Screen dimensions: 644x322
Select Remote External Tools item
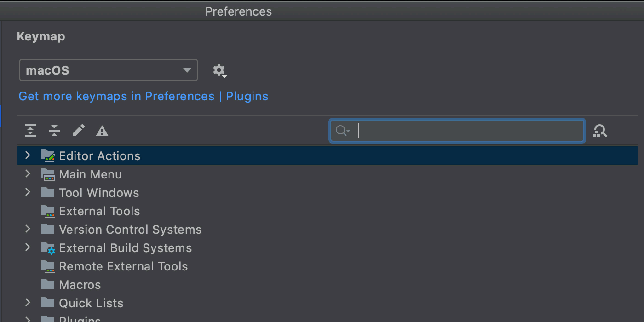[123, 266]
